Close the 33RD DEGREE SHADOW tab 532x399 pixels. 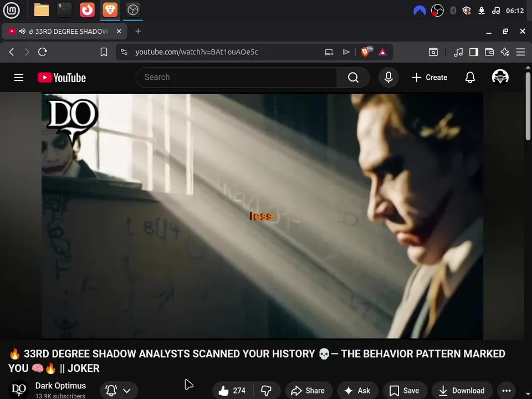coord(119,31)
